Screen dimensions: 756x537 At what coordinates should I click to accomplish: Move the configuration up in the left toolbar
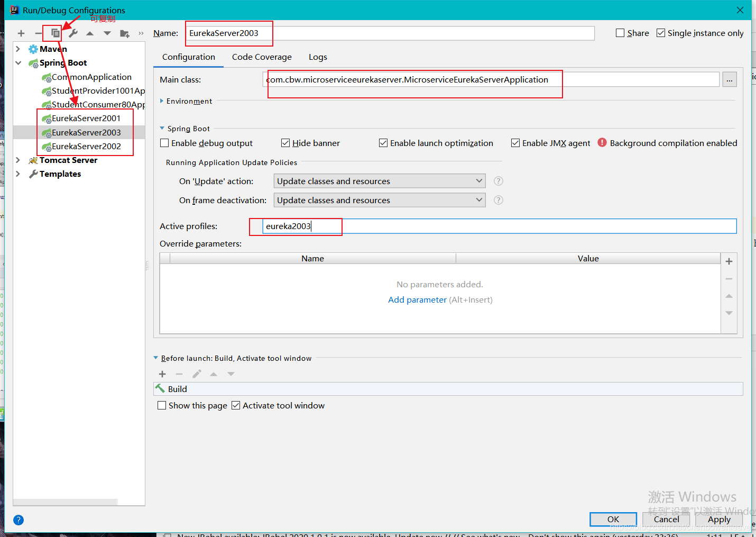pos(90,33)
